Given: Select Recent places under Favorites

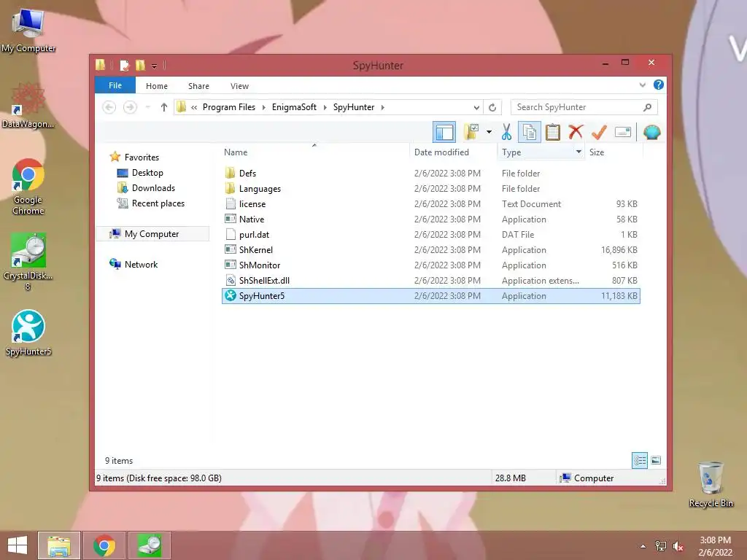Looking at the screenshot, I should coord(150,203).
